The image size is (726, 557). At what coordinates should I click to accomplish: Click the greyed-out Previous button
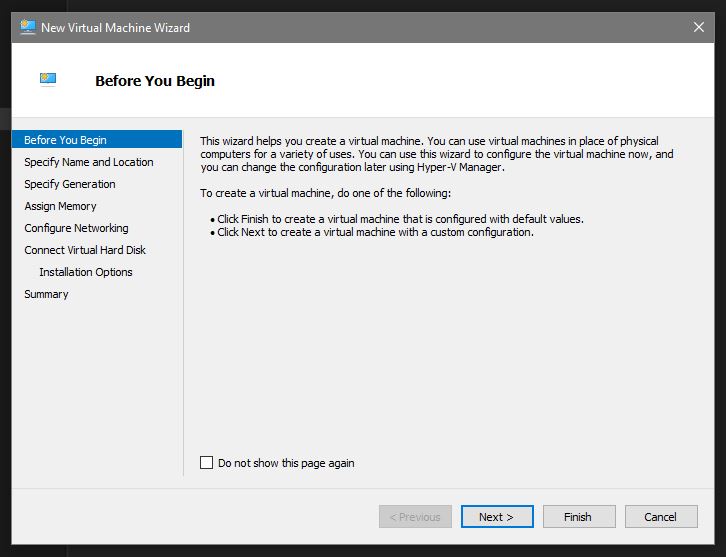[x=415, y=517]
